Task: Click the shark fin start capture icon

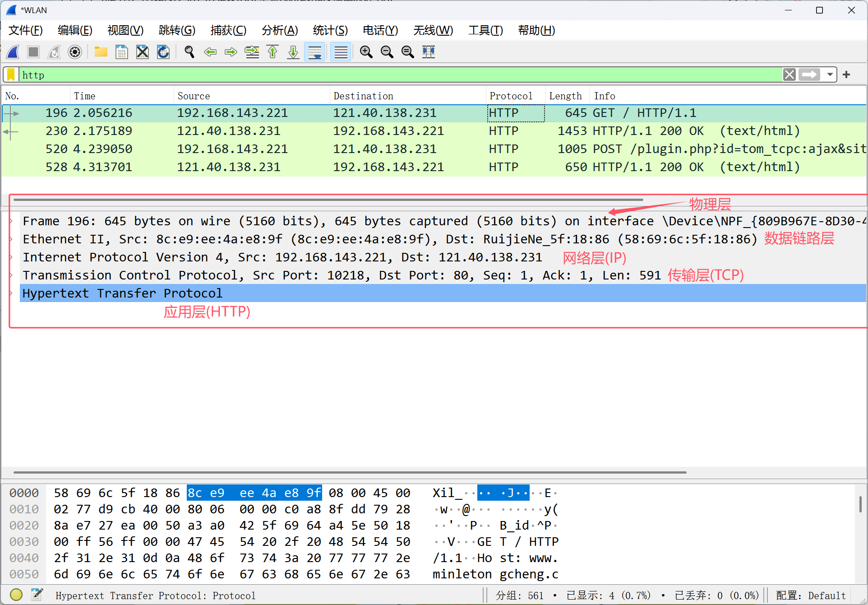Action: (13, 52)
